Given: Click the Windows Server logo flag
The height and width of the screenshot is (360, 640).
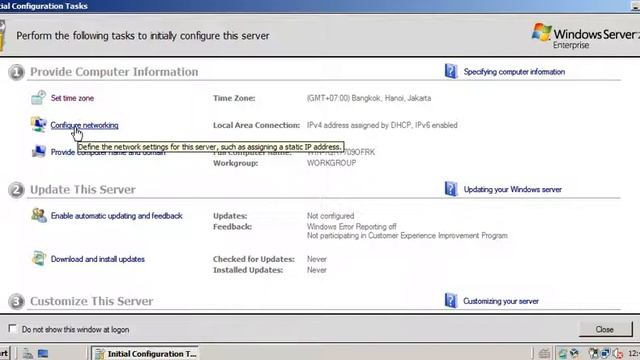Looking at the screenshot, I should click(x=542, y=32).
